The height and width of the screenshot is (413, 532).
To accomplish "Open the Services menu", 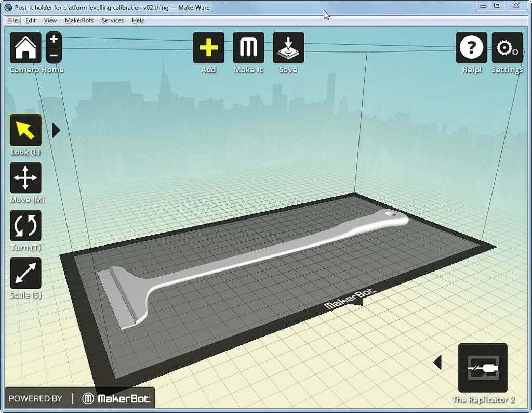I will pos(113,20).
